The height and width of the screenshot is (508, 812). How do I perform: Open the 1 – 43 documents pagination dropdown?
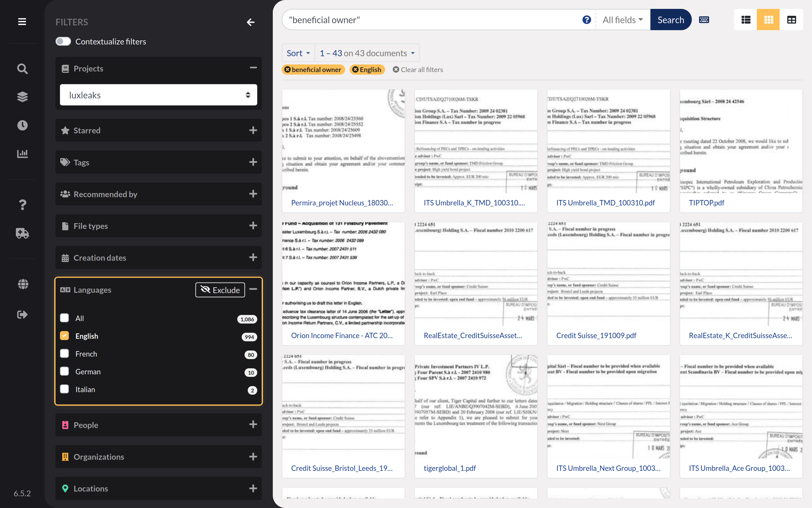pos(367,53)
